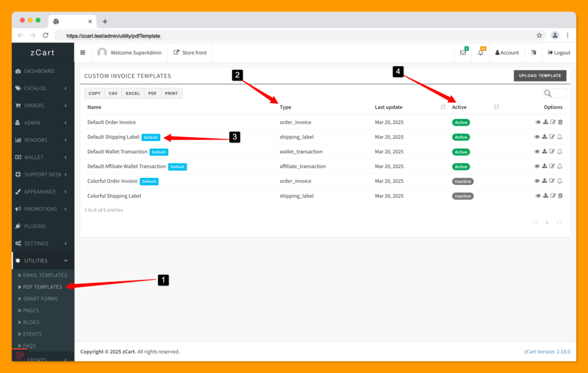Preview the Default Order Invoice template
This screenshot has height=373, width=588.
(x=538, y=122)
